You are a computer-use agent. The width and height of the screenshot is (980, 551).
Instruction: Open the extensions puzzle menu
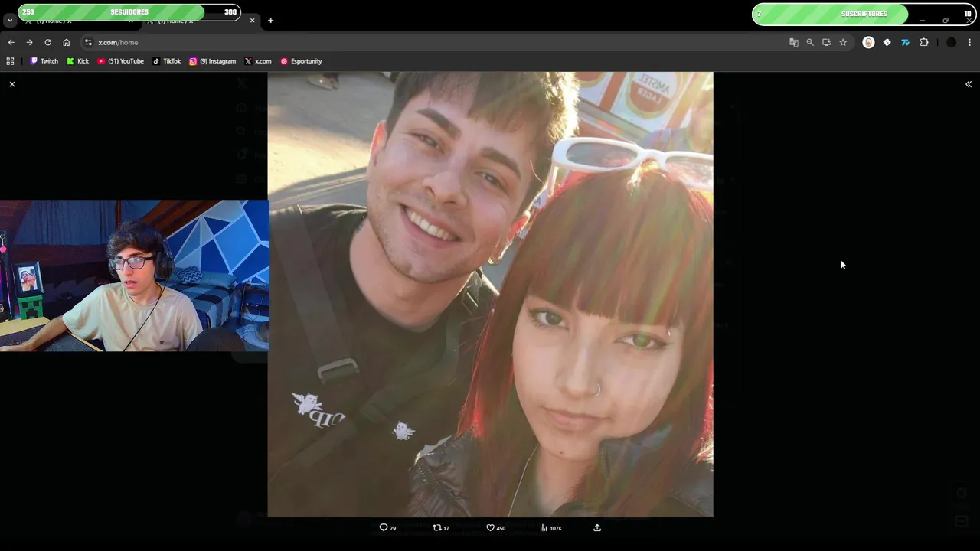(x=924, y=42)
